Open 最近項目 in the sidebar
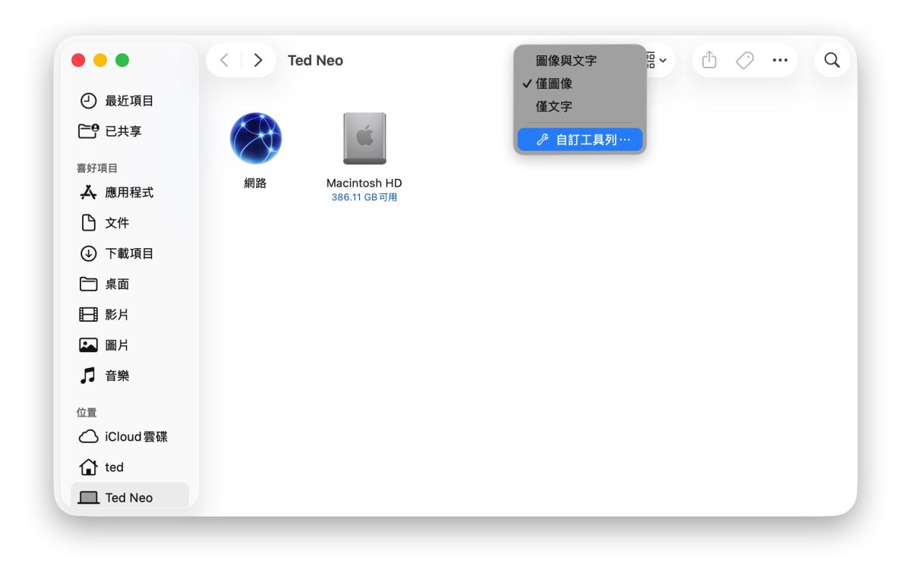 point(130,101)
